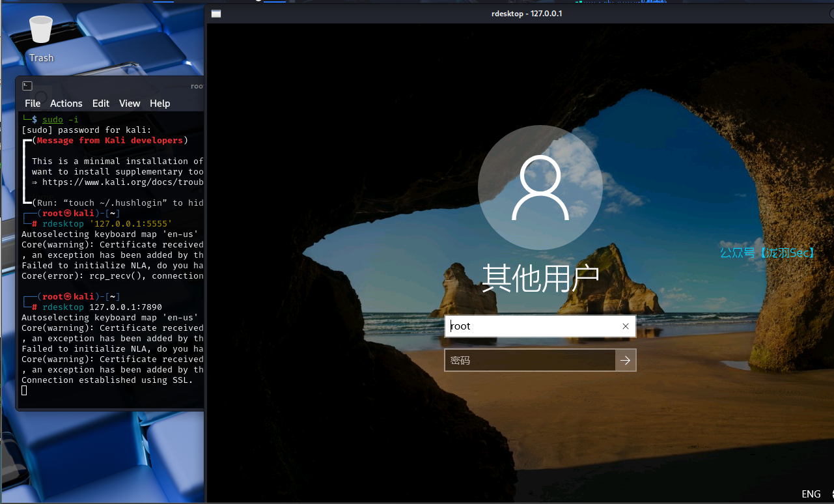This screenshot has height=504, width=834.
Task: Open the Edit menu in the terminal
Action: click(101, 104)
